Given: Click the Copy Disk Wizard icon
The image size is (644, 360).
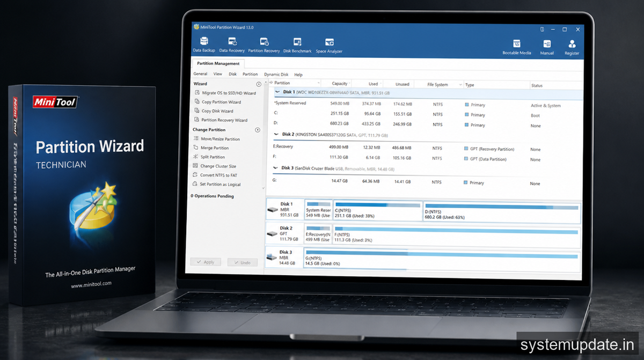Looking at the screenshot, I should pyautogui.click(x=197, y=111).
